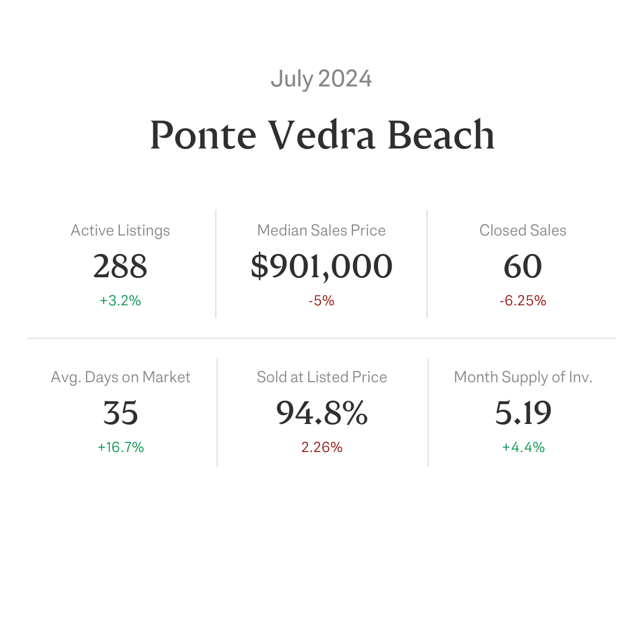Click the $901,000 median price value
The width and height of the screenshot is (644, 644).
pos(321,267)
